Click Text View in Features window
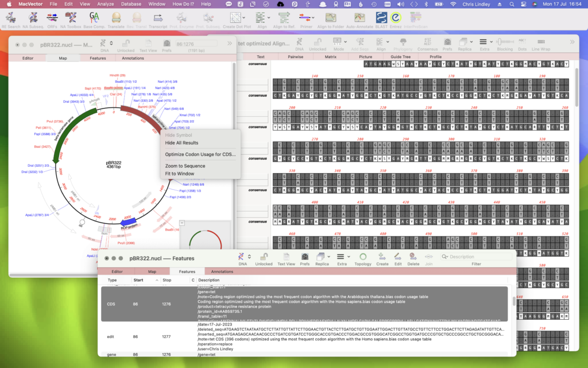 coord(286,259)
